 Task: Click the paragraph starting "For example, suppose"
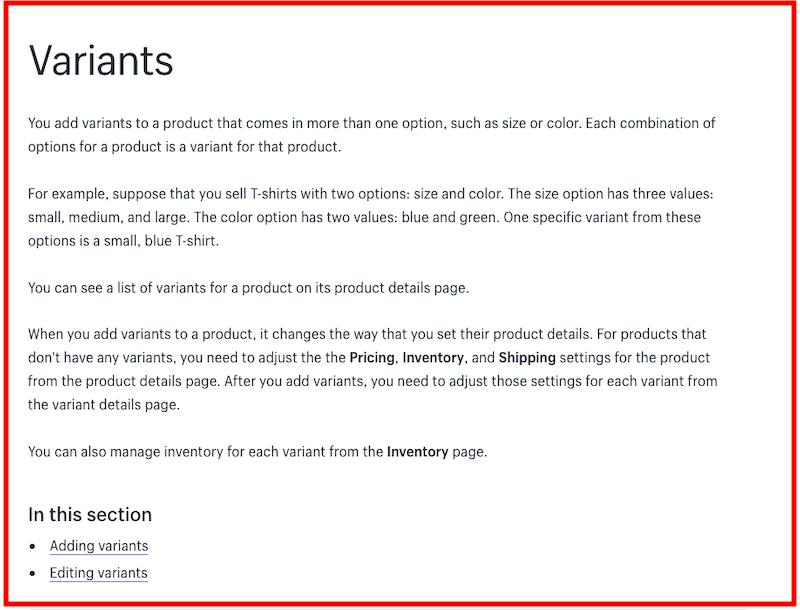371,217
